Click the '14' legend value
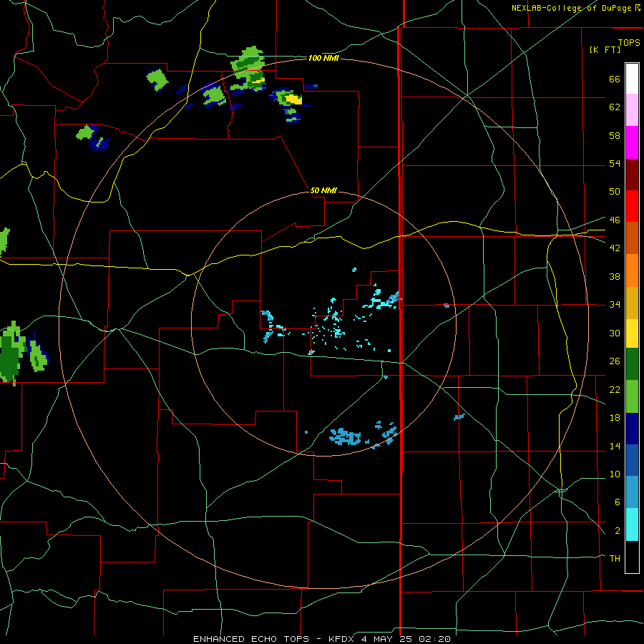Viewport: 644px width, 644px height. tap(615, 446)
